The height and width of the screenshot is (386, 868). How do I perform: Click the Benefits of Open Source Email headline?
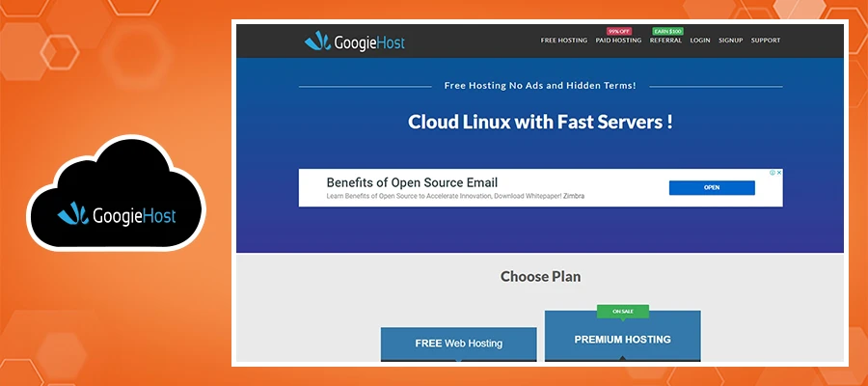(x=412, y=182)
